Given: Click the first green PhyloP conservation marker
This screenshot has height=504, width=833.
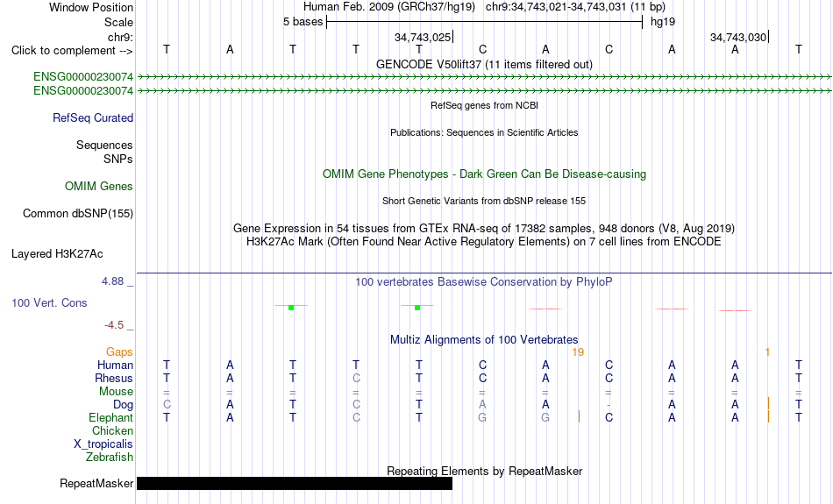Looking at the screenshot, I should (x=291, y=307).
